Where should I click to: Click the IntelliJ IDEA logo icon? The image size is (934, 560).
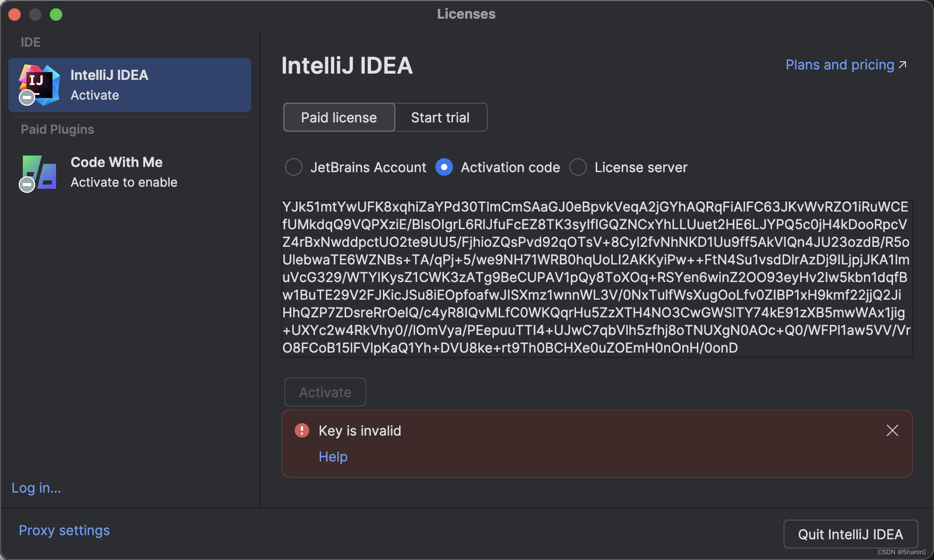click(x=39, y=85)
